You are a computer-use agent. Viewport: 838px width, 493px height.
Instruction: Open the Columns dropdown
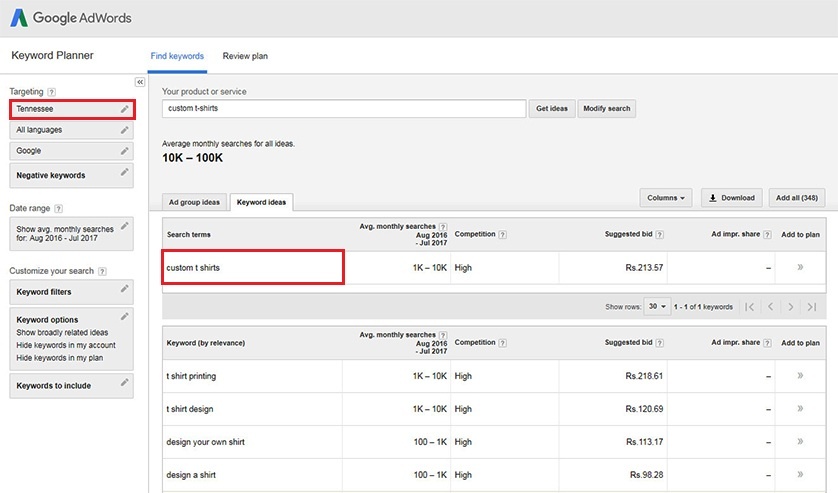[666, 198]
